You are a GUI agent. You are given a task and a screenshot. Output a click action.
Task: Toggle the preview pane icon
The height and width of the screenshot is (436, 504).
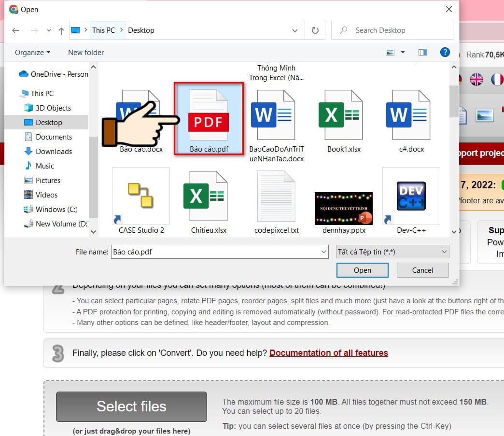click(x=423, y=52)
